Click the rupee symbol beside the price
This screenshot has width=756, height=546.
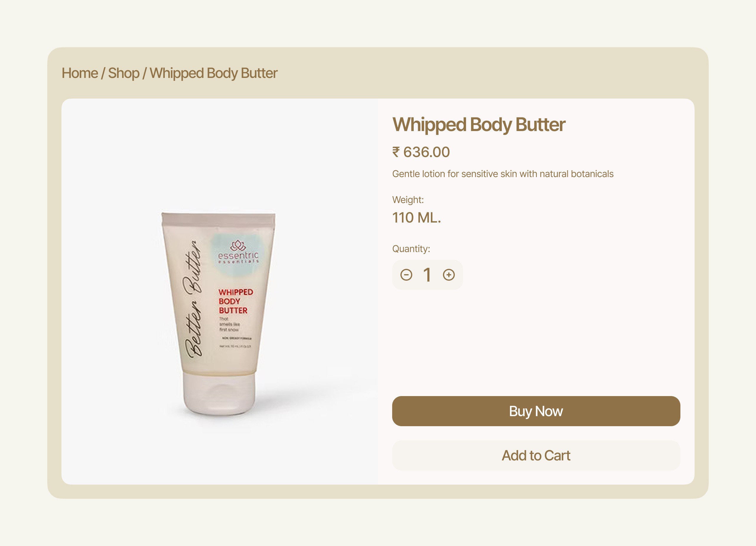tap(396, 152)
